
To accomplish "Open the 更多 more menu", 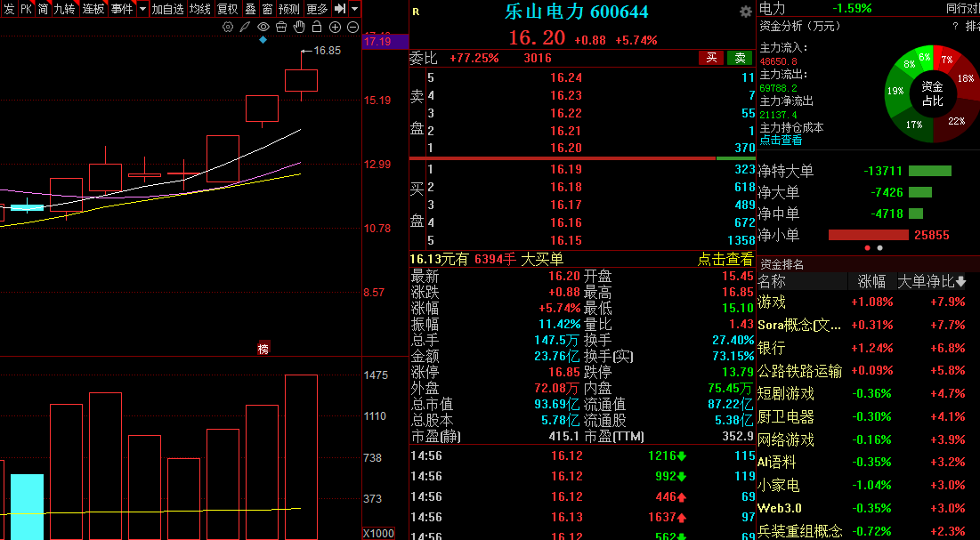I will (x=317, y=9).
